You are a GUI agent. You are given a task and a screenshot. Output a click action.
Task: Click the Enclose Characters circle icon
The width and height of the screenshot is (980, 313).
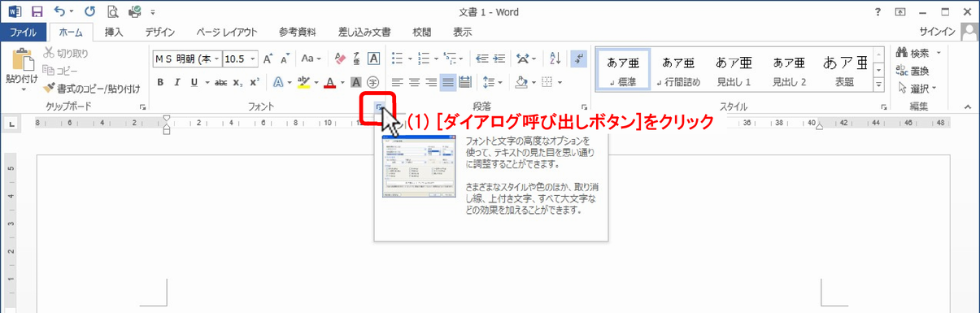pos(373,82)
